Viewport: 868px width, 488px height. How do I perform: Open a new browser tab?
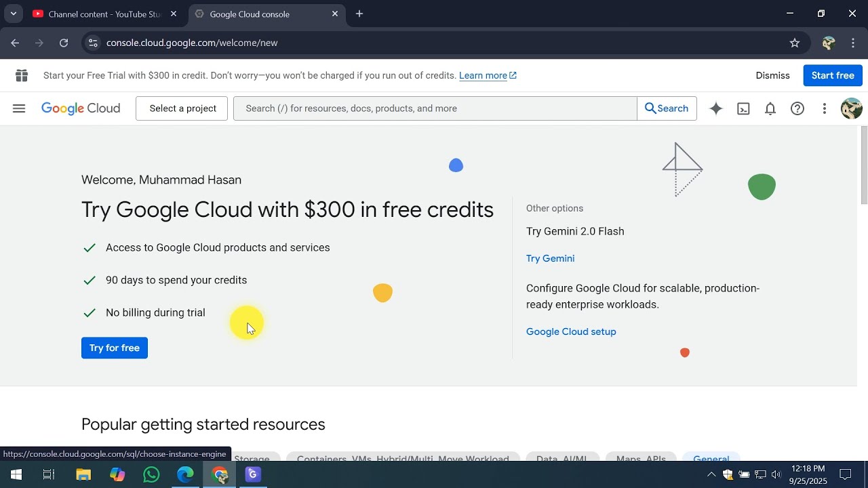coord(359,14)
